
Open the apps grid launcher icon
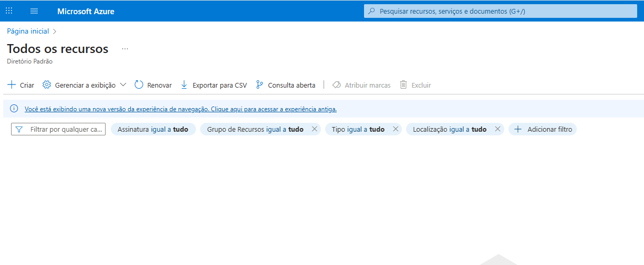[9, 11]
